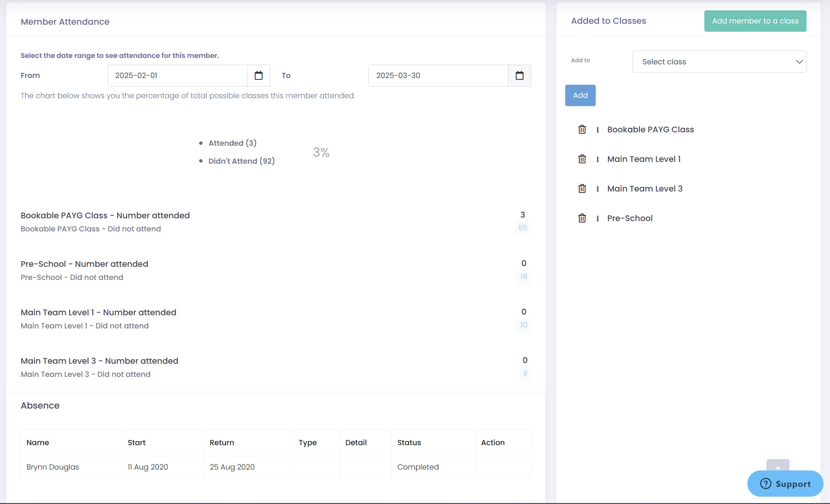Screen dimensions: 830x504
Task: Click the Status column header
Action: pyautogui.click(x=409, y=442)
